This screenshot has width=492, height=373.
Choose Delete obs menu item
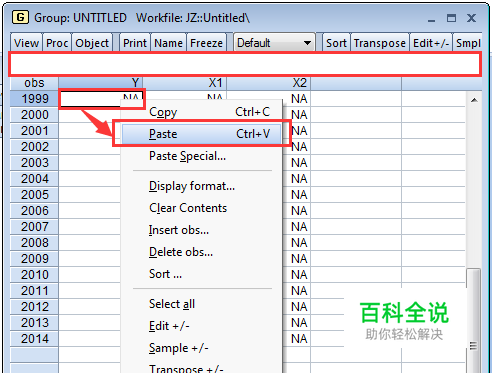[202, 252]
